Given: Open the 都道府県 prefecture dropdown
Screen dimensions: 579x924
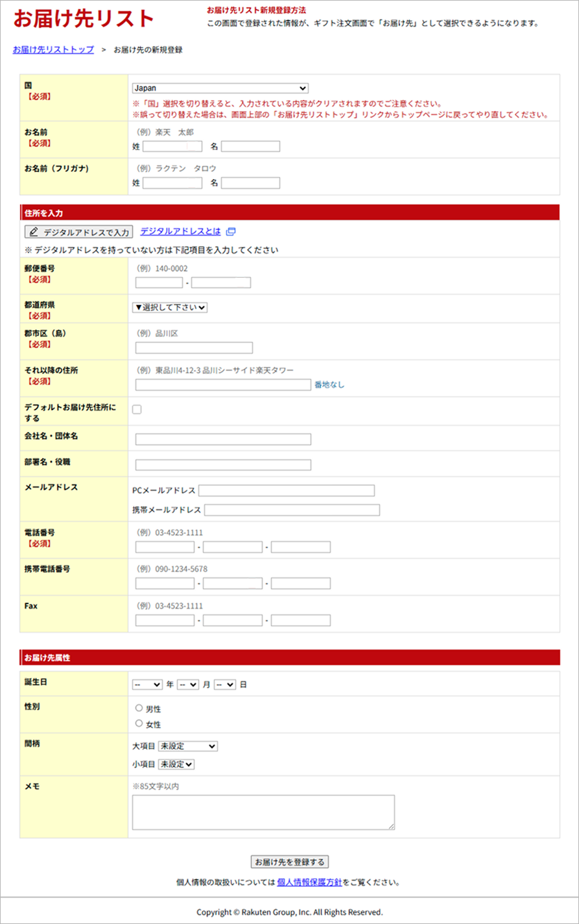Looking at the screenshot, I should 170,307.
